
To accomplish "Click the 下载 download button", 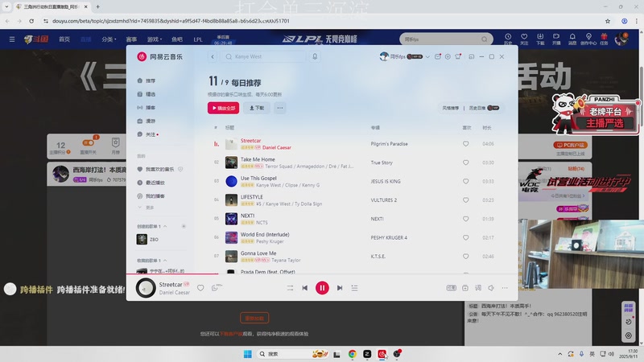I will point(257,108).
